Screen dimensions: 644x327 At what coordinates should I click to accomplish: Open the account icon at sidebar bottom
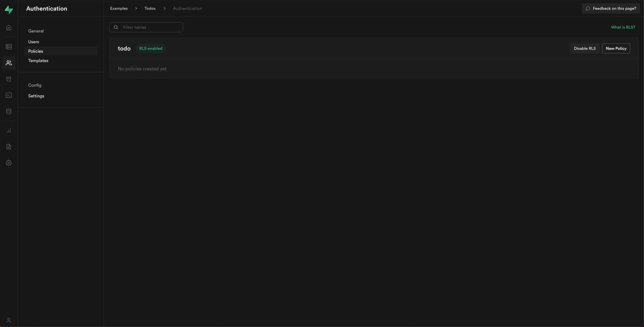8,320
